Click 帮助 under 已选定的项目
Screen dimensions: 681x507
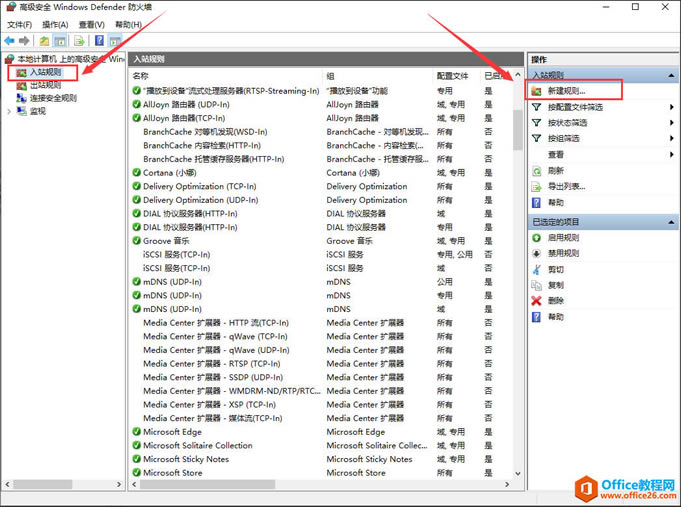pos(555,317)
